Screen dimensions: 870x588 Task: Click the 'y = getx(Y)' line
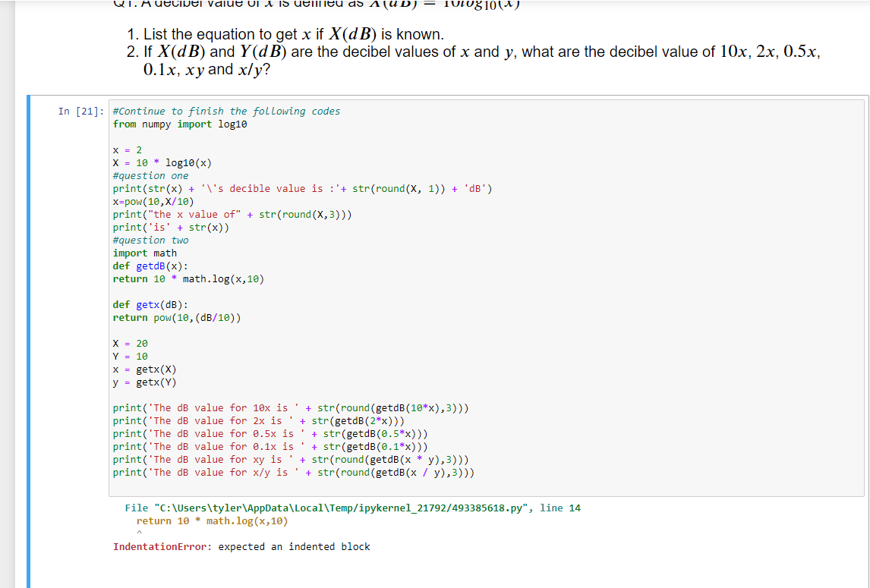click(144, 382)
